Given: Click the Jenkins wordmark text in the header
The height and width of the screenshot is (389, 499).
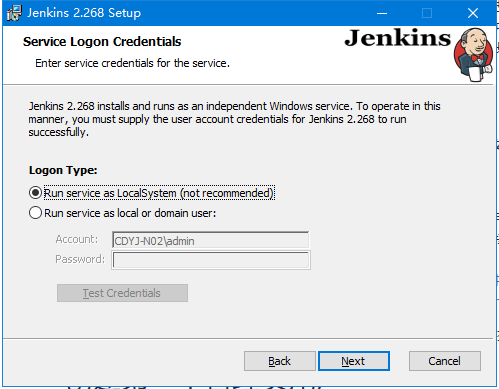Looking at the screenshot, I should click(398, 38).
